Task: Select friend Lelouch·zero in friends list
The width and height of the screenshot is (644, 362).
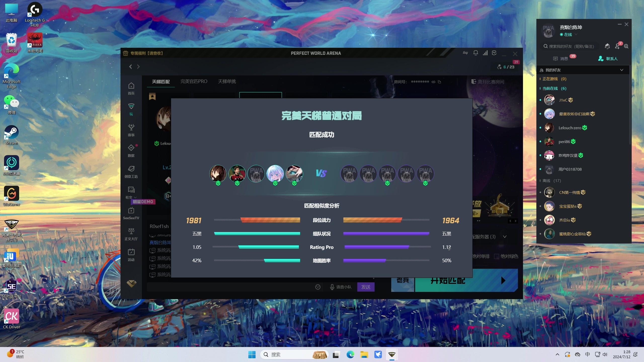Action: click(x=583, y=128)
